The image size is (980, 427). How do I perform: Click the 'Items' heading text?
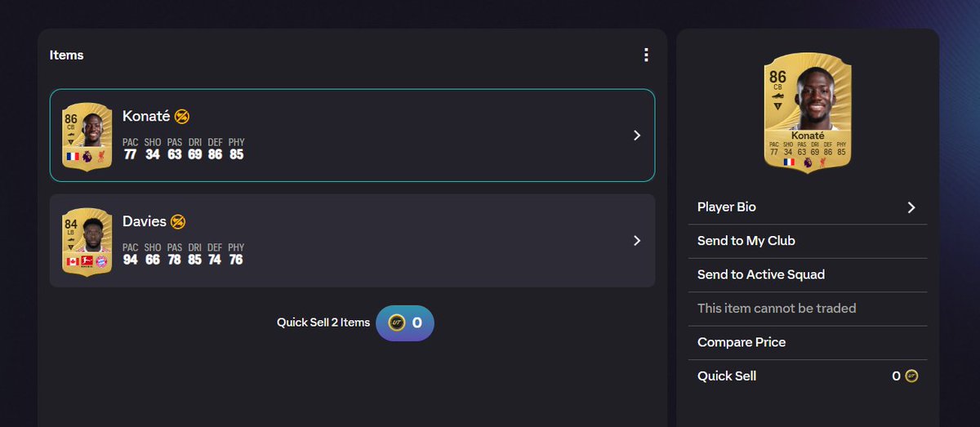click(67, 55)
